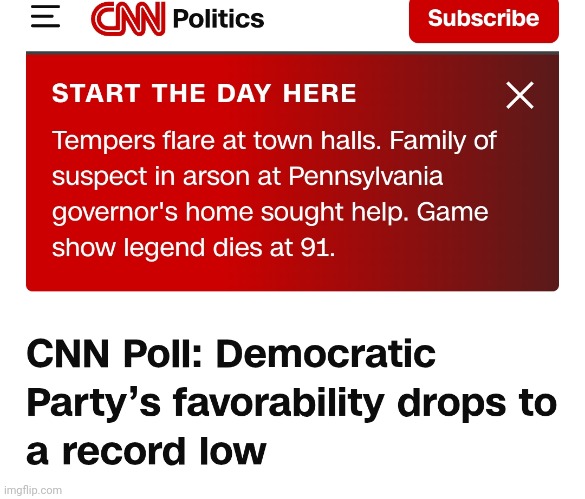
Task: Click the word 'favorability' in the headline
Action: click(x=279, y=403)
